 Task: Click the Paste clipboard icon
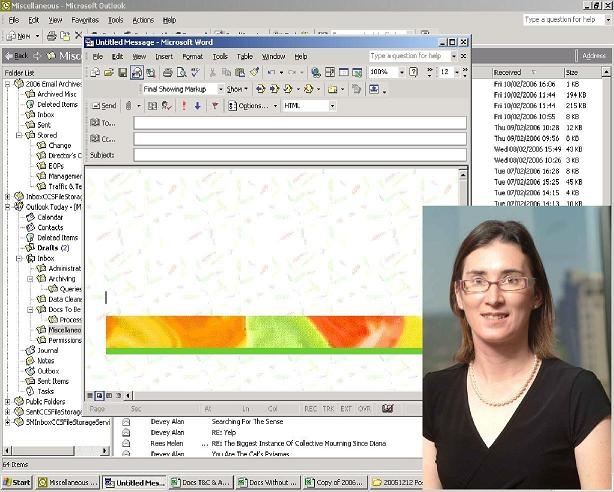(x=240, y=72)
